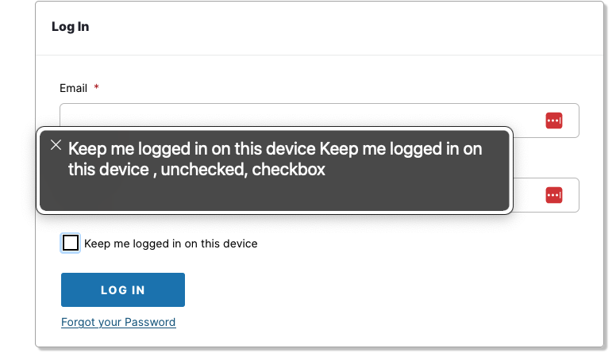Click the password manager icon in Password field
Screen dimensions: 616x364
tap(554, 195)
